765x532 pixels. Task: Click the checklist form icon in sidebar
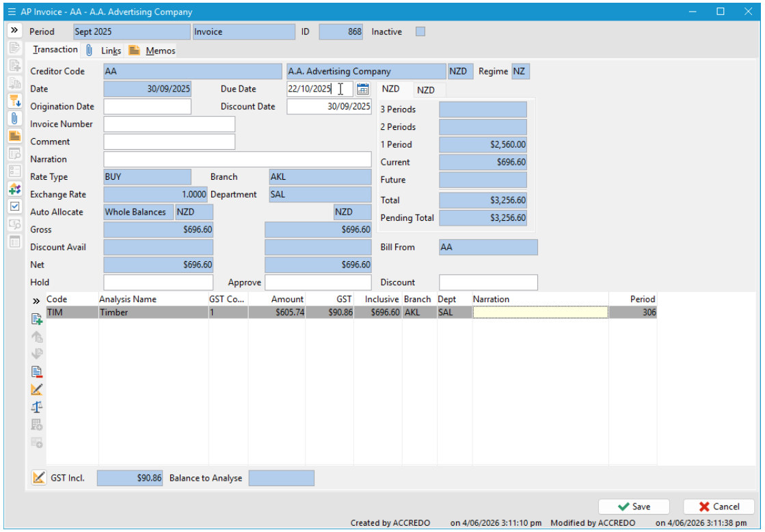(x=14, y=171)
